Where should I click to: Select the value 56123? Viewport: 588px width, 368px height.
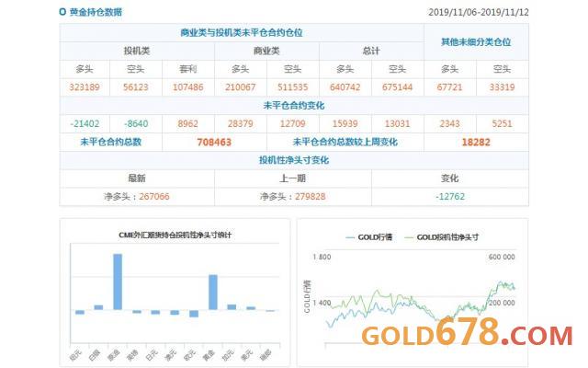click(136, 87)
